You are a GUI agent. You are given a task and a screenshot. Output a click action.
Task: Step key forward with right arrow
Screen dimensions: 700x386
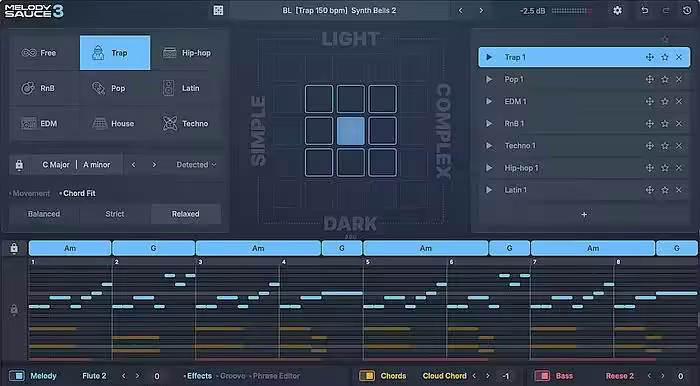[154, 165]
